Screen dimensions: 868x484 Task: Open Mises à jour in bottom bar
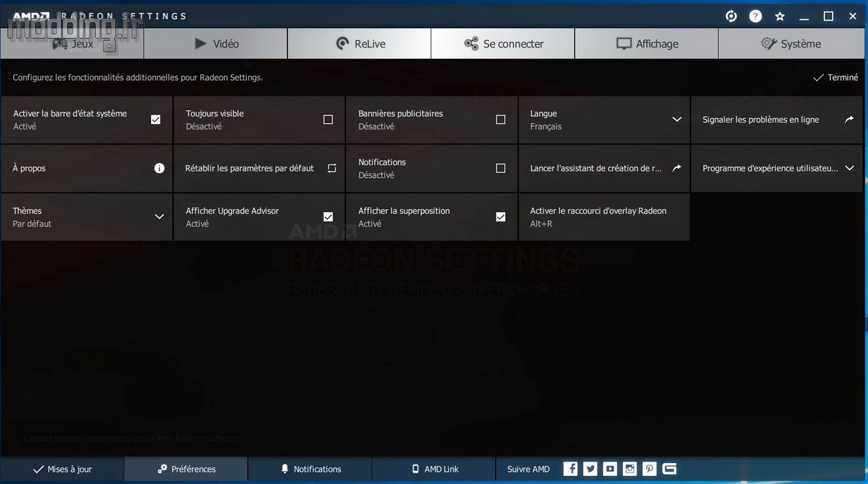(x=62, y=469)
